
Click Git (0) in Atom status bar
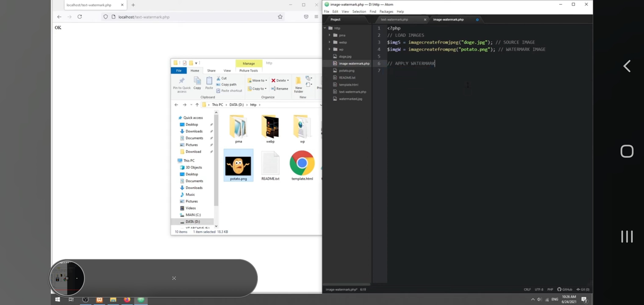583,290
